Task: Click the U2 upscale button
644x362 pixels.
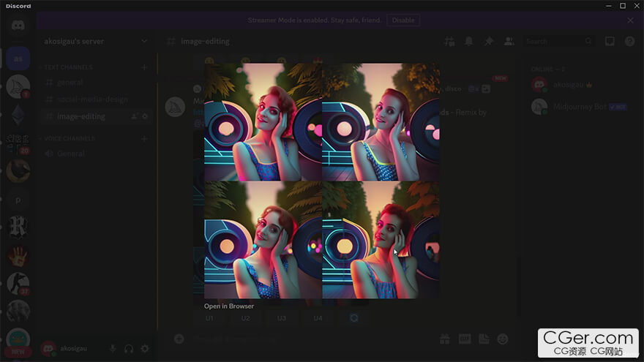Action: 246,318
